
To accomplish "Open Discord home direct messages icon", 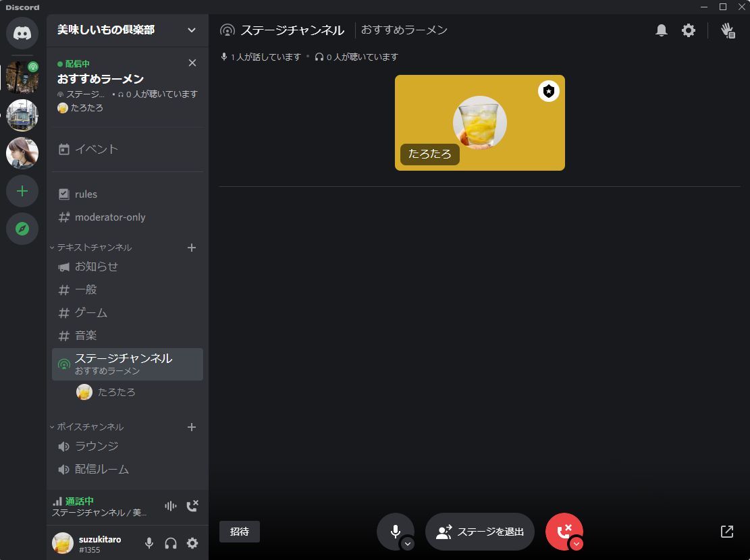I will [22, 33].
